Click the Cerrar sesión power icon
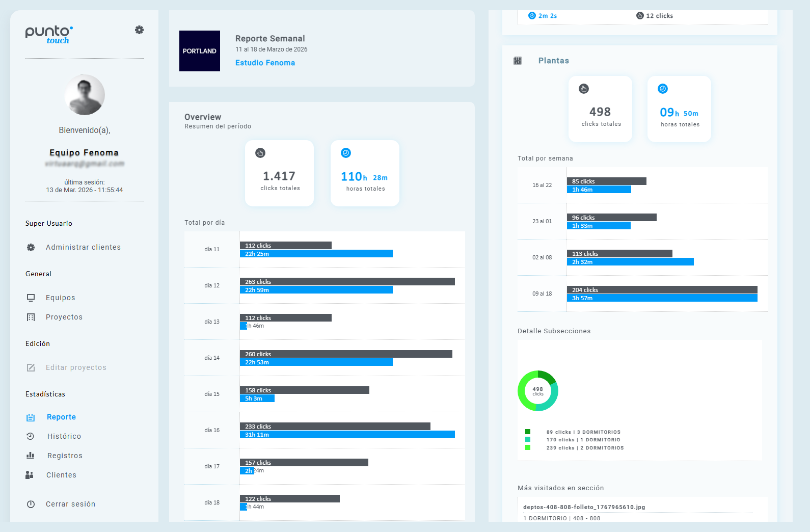The width and height of the screenshot is (810, 532). pos(31,504)
